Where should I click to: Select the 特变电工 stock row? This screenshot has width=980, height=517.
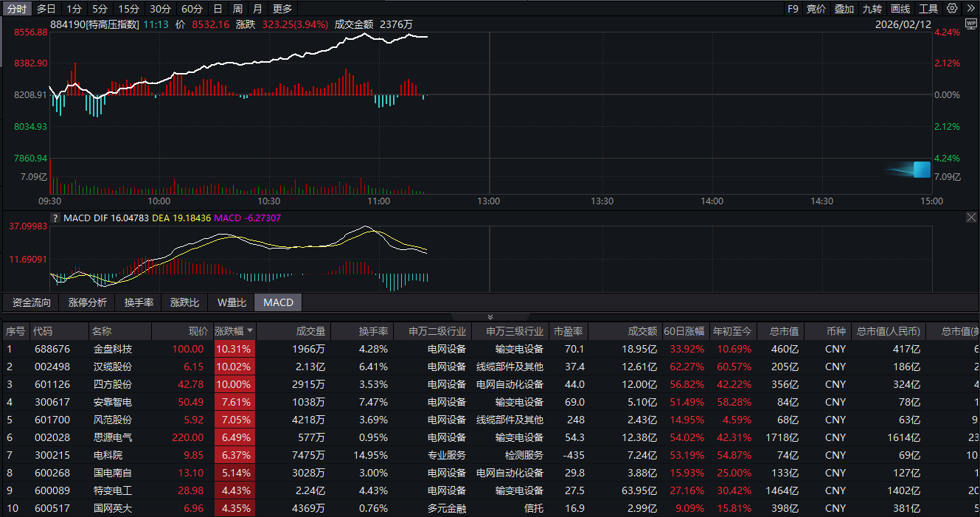[x=113, y=490]
